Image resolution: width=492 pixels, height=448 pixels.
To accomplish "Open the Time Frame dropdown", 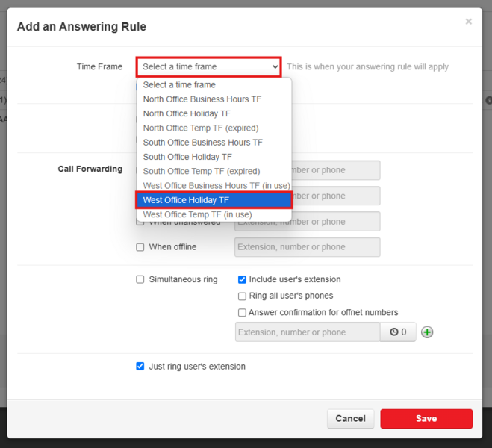I will [x=209, y=66].
